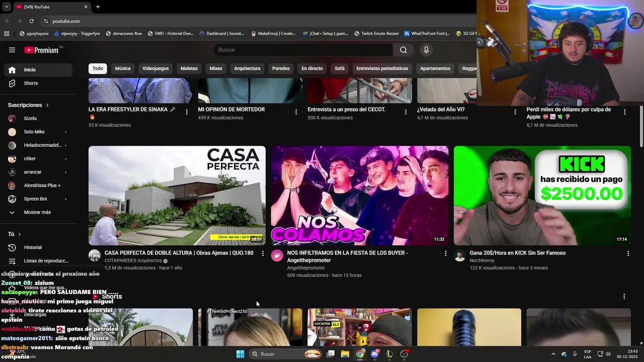
Task: Show hidden system tray icons
Action: [x=553, y=354]
